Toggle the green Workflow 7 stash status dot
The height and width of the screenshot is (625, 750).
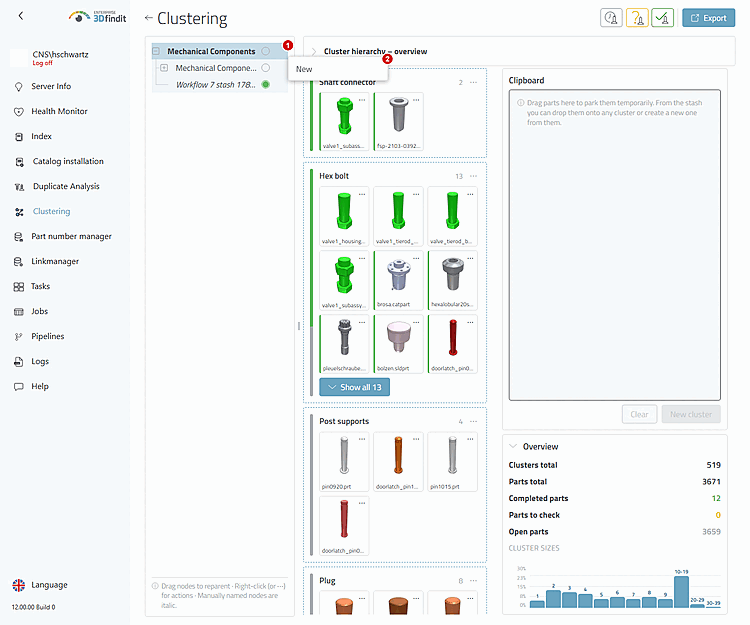[265, 85]
